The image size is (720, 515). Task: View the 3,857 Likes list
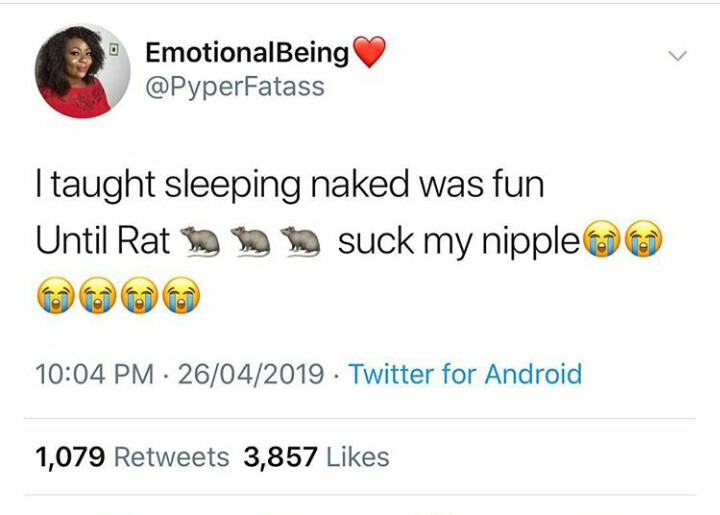(316, 457)
